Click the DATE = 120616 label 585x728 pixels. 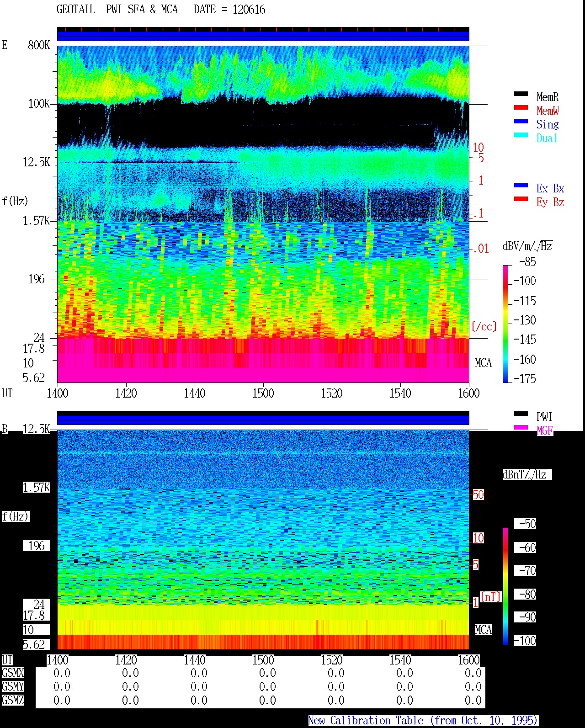[x=229, y=10]
